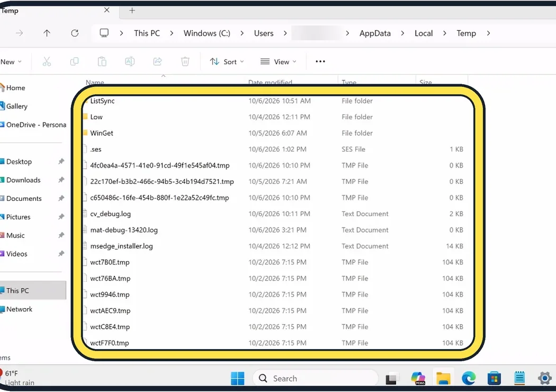Click AppData breadcrumb
Image resolution: width=556 pixels, height=392 pixels.
pyautogui.click(x=375, y=33)
